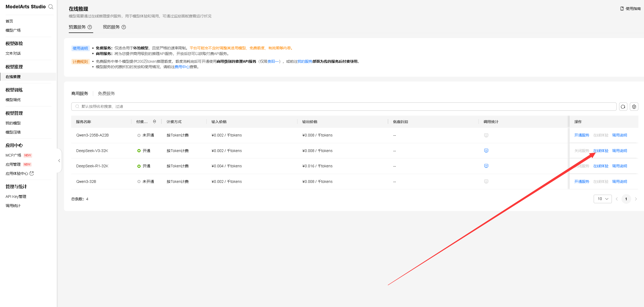Click the refresh icon beside search bar
This screenshot has height=307, width=644.
click(623, 107)
